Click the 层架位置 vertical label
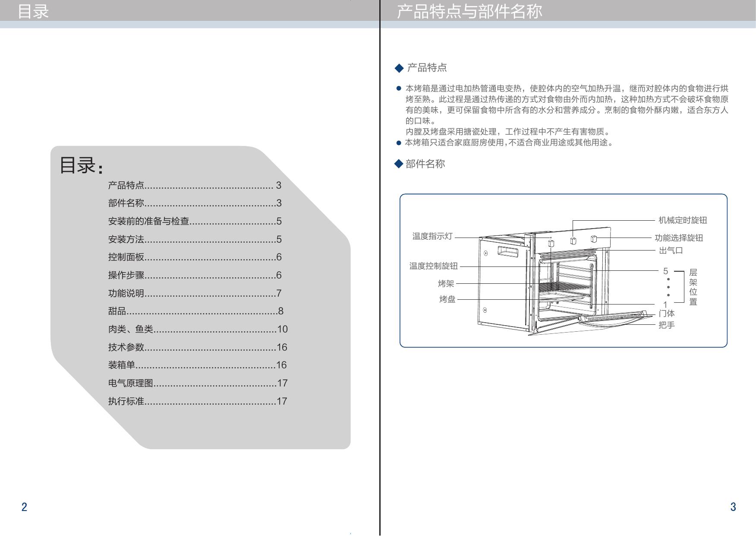 point(693,287)
